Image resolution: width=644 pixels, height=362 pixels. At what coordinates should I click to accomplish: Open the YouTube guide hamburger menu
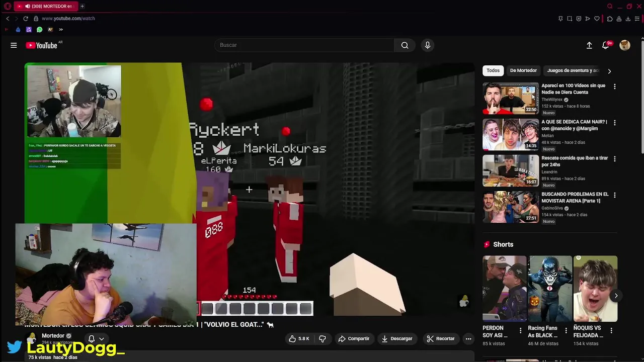pyautogui.click(x=14, y=45)
